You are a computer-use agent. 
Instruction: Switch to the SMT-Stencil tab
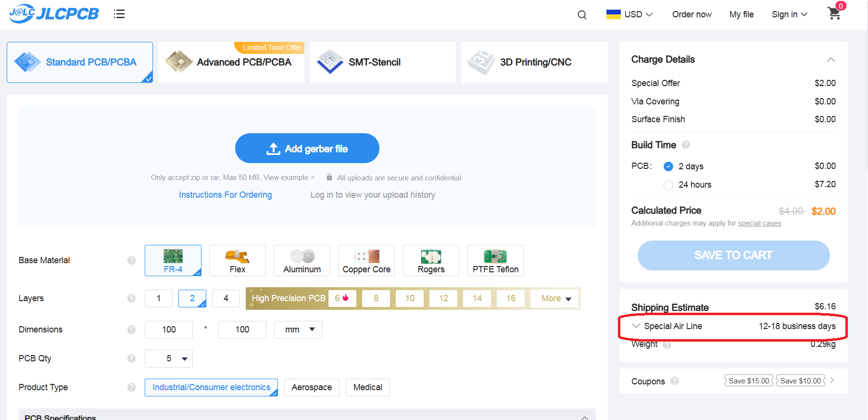pyautogui.click(x=382, y=62)
